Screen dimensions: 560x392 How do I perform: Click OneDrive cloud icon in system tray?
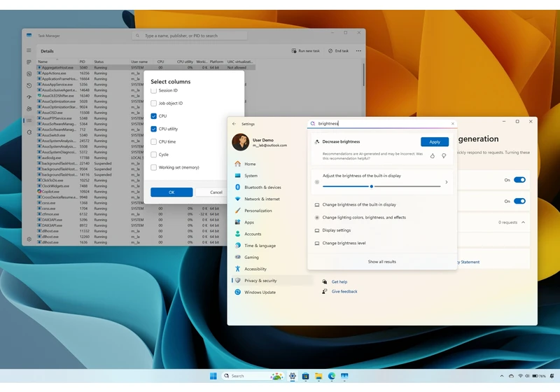pos(511,376)
